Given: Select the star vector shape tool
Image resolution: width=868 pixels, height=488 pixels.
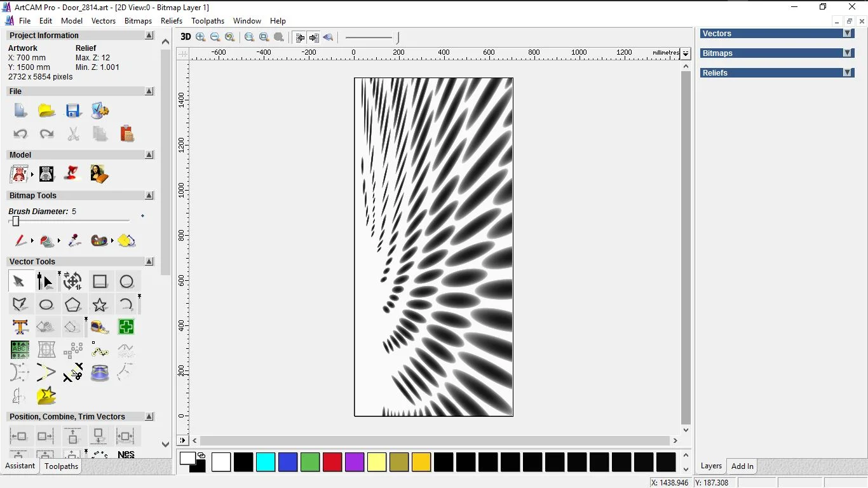Looking at the screenshot, I should (100, 304).
